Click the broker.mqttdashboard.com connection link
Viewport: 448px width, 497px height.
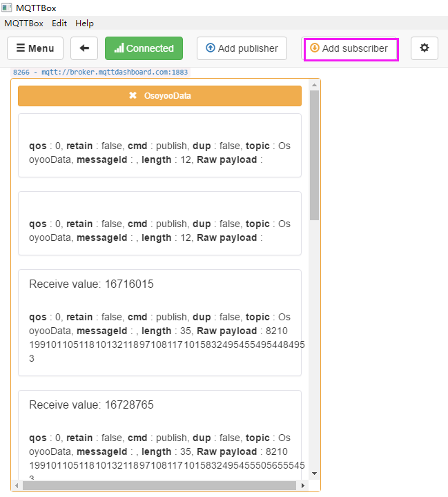point(101,72)
